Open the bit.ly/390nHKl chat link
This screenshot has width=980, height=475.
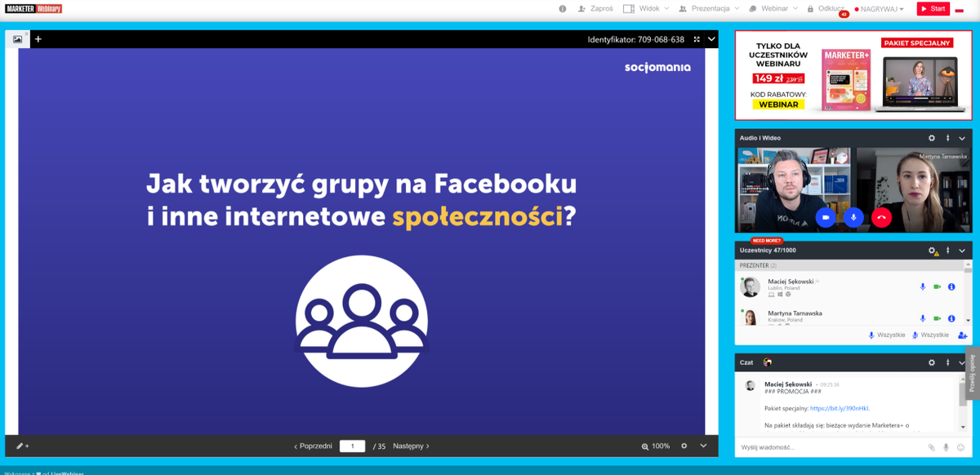840,408
